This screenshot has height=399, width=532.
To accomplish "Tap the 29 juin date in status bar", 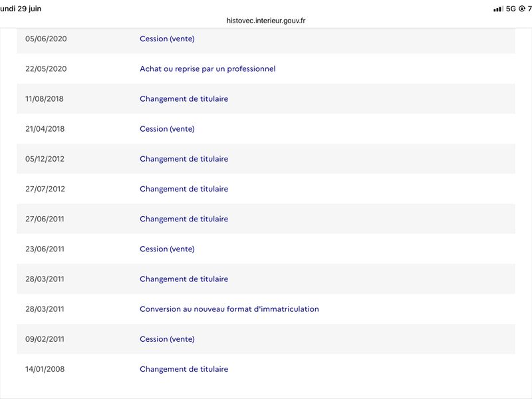I will click(29, 9).
